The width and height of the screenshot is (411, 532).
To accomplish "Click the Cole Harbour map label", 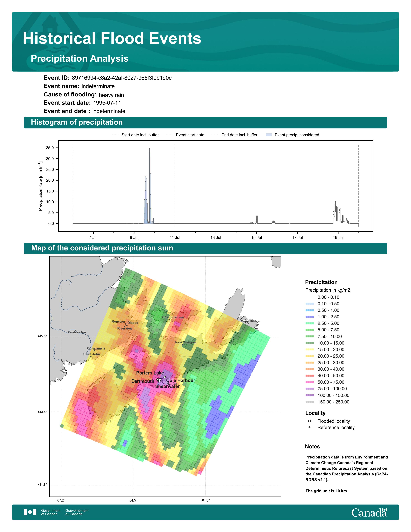I will pos(181,380).
